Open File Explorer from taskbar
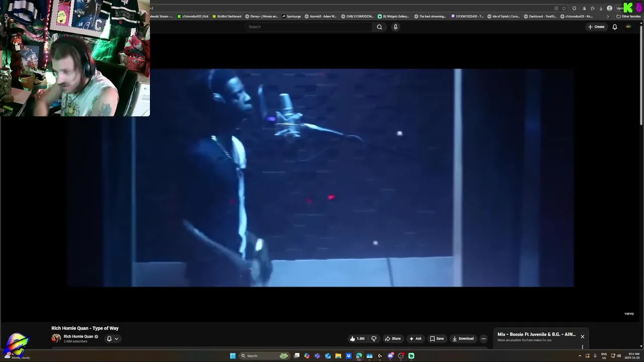Image resolution: width=644 pixels, height=362 pixels. (338, 356)
